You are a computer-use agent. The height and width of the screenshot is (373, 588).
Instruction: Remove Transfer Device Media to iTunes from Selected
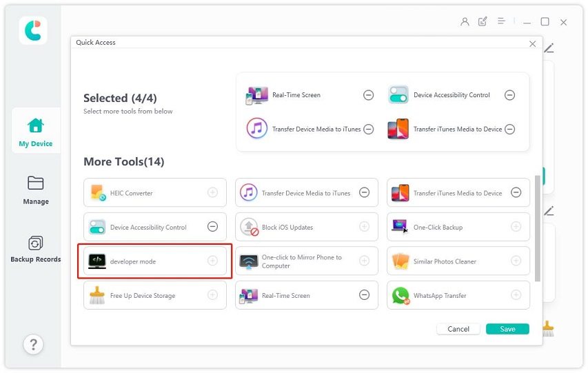[x=368, y=129]
